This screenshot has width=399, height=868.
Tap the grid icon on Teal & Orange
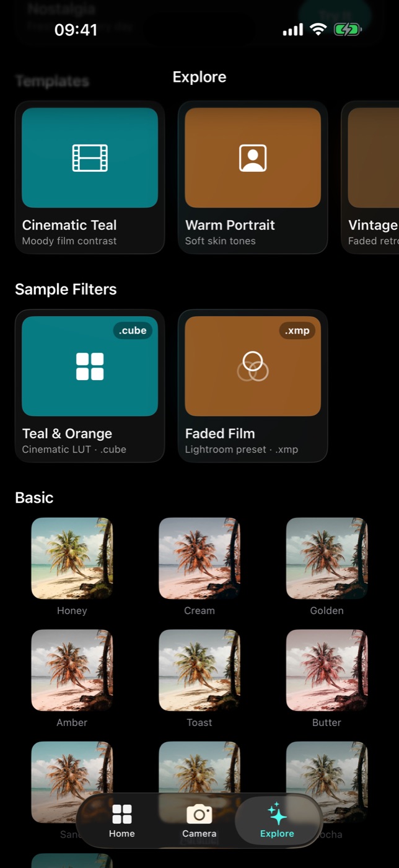(x=90, y=366)
